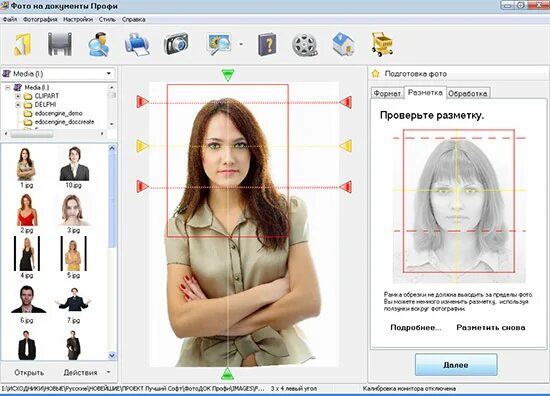Click the markup example preview image

point(459,206)
